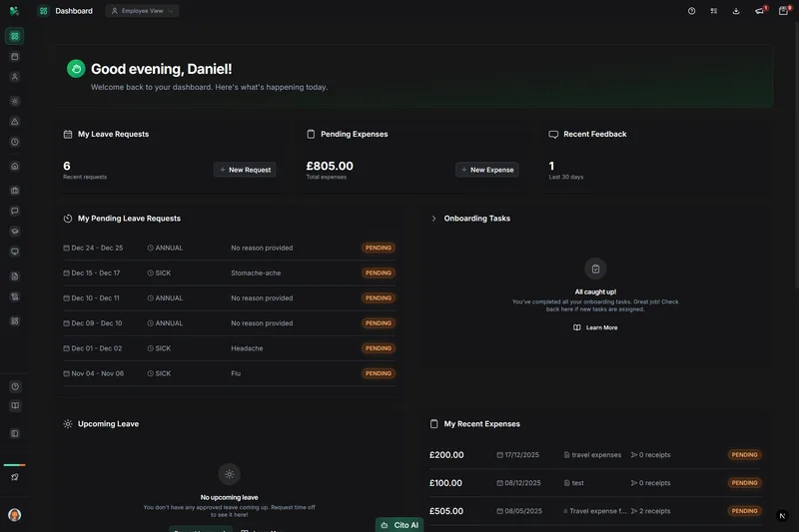Open the home icon in left sidebar
The height and width of the screenshot is (532, 799).
coord(15,166)
